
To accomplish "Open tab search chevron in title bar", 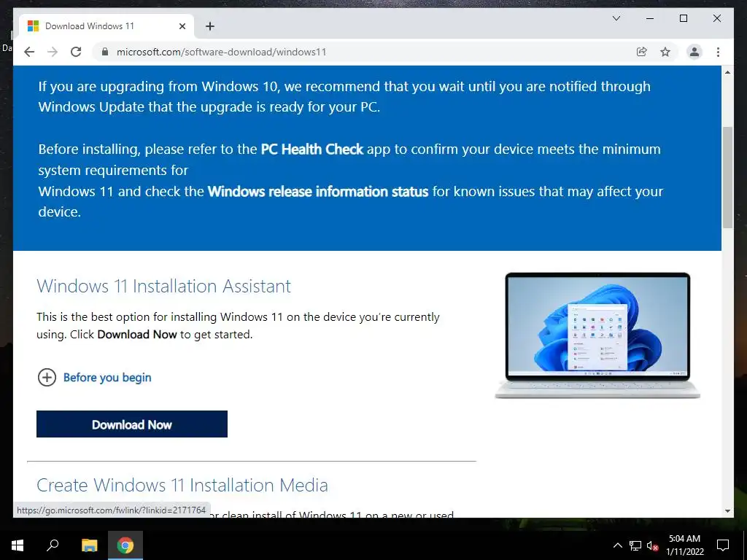I will (616, 18).
